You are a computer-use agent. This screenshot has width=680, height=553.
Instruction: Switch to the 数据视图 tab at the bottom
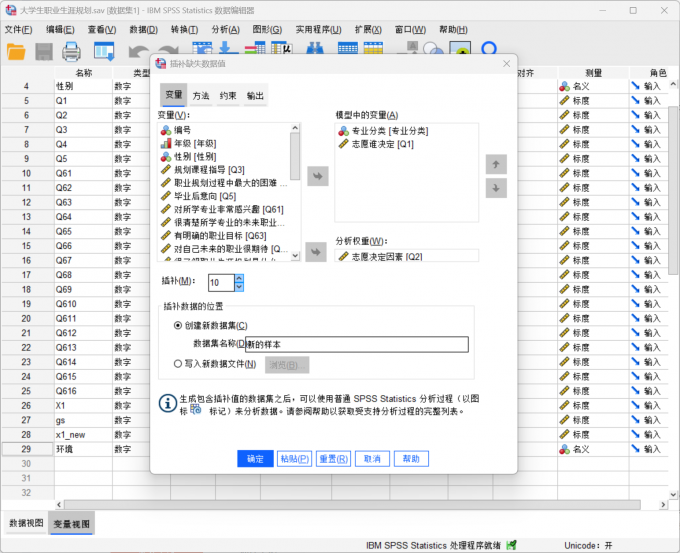click(x=26, y=523)
